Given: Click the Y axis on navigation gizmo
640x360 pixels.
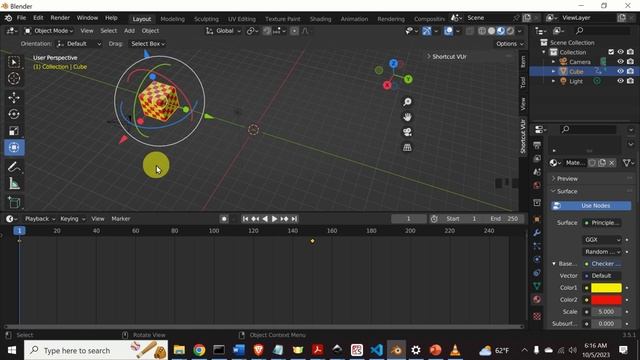Looking at the screenshot, I should tap(408, 79).
